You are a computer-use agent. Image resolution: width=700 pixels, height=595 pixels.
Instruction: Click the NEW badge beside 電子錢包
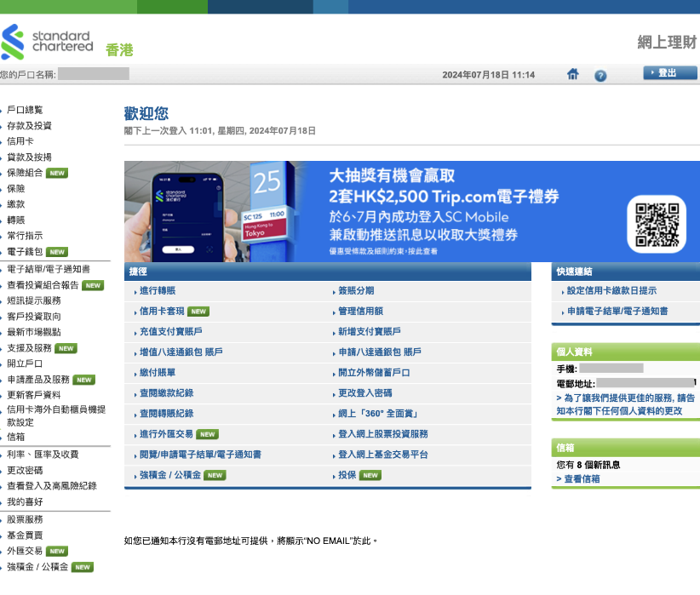coord(57,252)
